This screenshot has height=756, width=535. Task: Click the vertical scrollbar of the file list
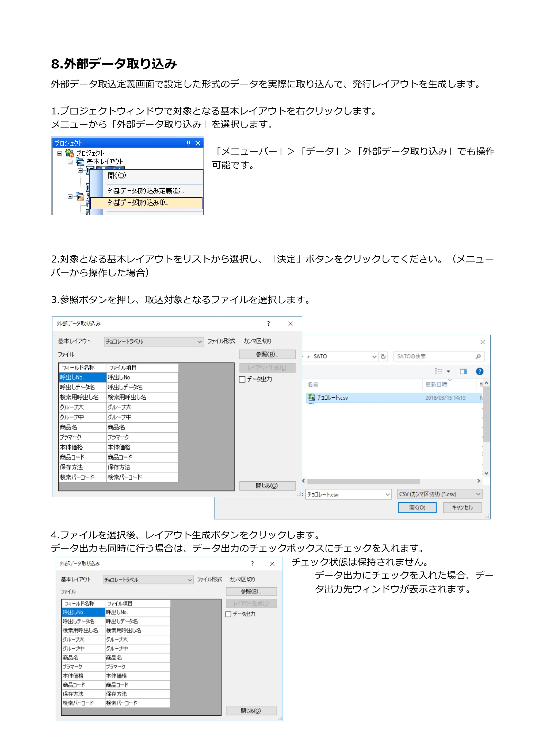[x=486, y=414]
